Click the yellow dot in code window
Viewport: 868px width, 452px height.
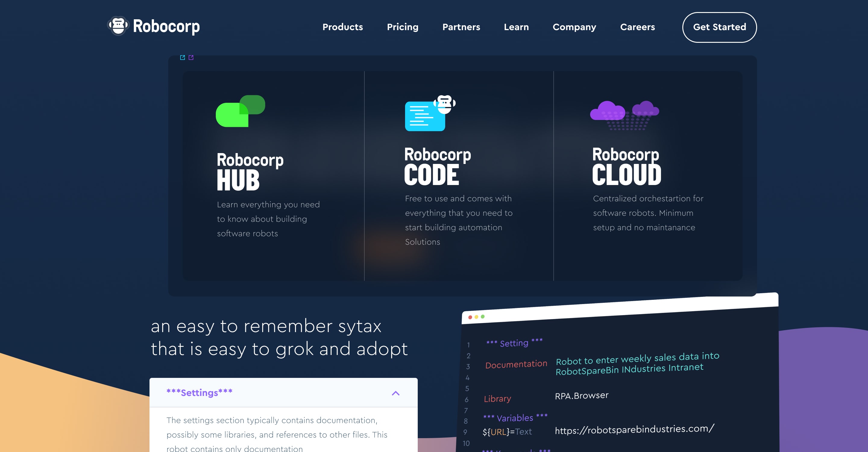[476, 317]
